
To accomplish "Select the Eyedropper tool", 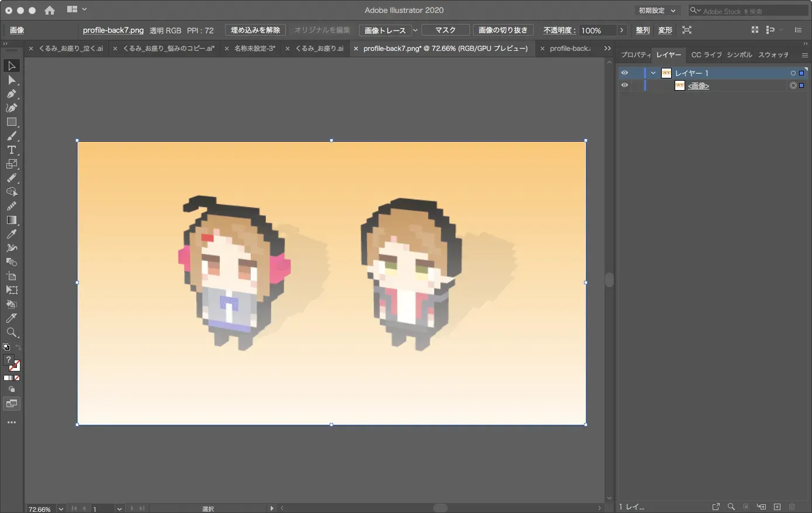I will pos(11,234).
